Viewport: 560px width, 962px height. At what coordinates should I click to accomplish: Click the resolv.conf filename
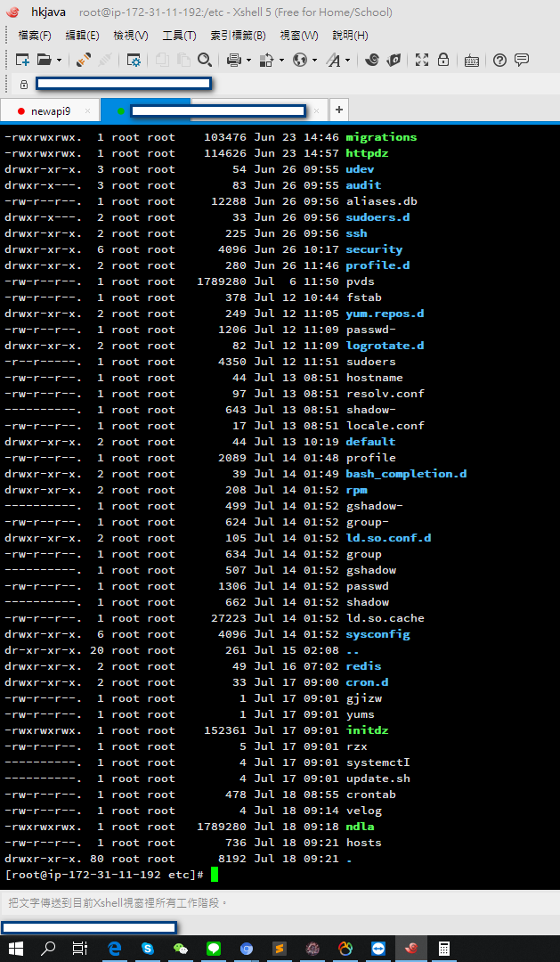pos(385,394)
